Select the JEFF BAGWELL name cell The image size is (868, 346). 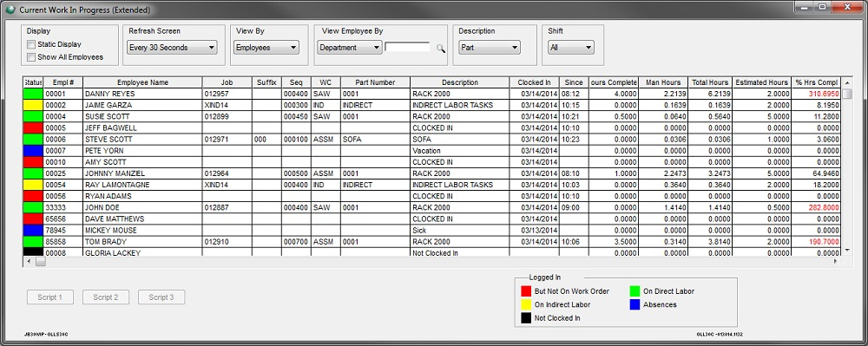143,127
